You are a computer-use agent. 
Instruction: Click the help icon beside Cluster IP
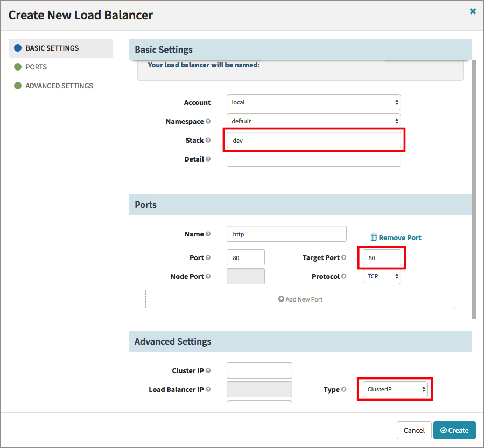coord(208,371)
